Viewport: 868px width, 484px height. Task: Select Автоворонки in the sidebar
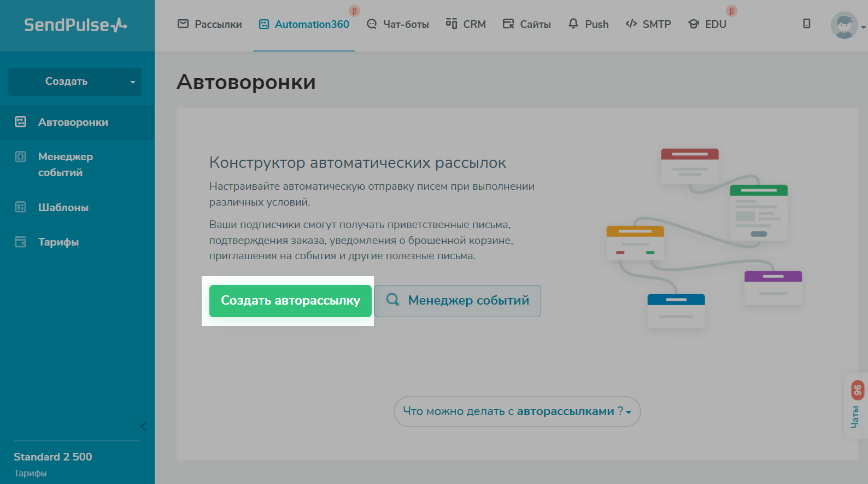pyautogui.click(x=77, y=123)
